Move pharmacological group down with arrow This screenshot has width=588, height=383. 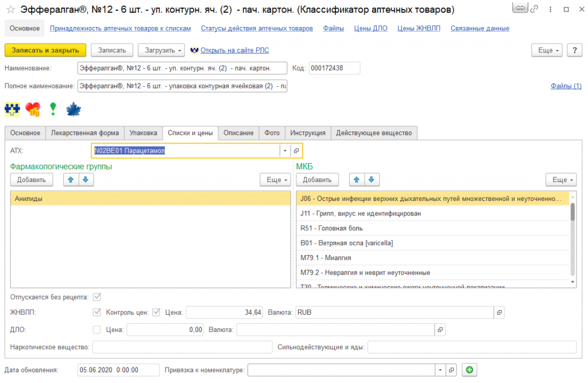tap(86, 180)
